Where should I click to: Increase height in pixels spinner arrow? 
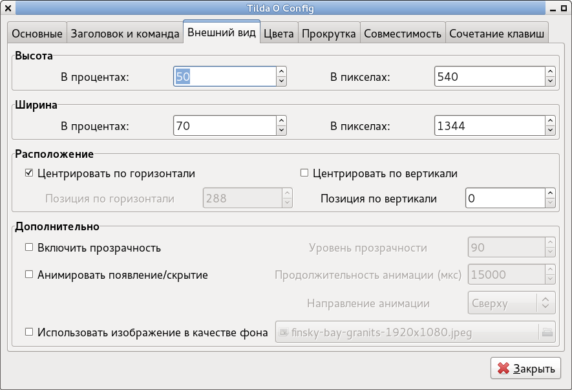pyautogui.click(x=550, y=72)
